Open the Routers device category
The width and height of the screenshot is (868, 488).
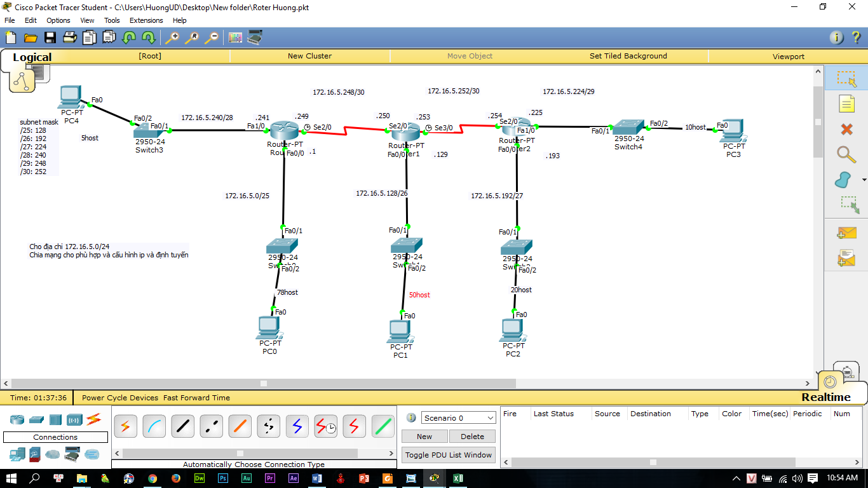click(17, 419)
